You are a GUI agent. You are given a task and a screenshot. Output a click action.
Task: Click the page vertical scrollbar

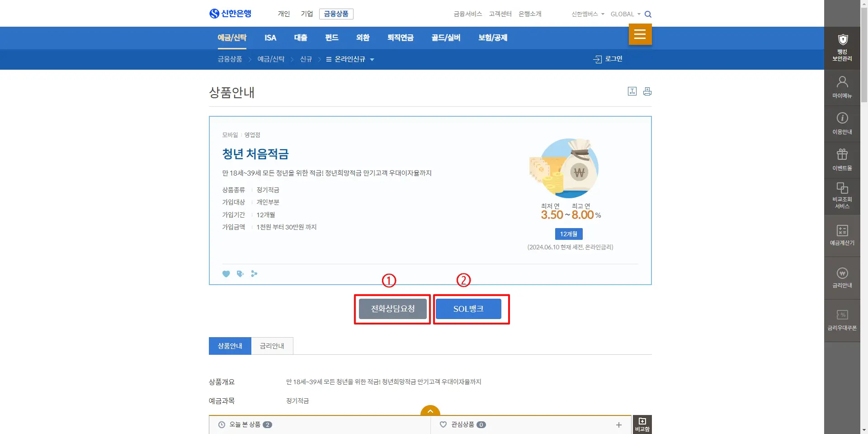(x=864, y=54)
